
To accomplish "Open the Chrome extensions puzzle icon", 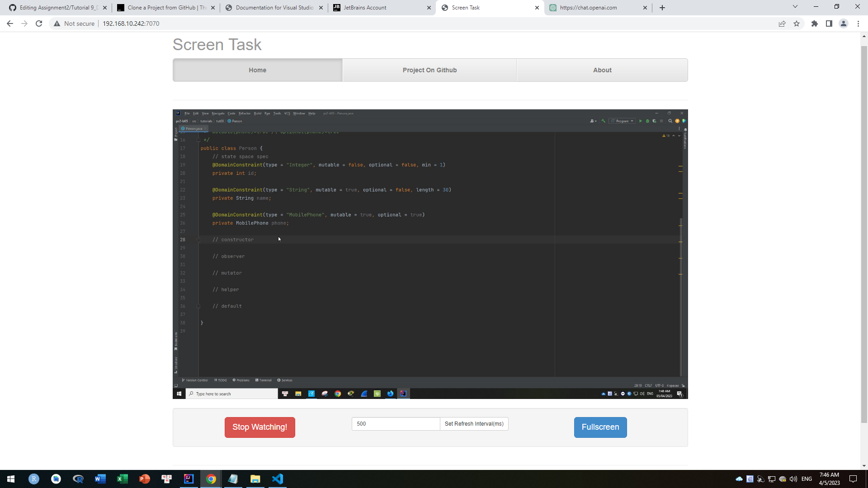I will [x=815, y=23].
